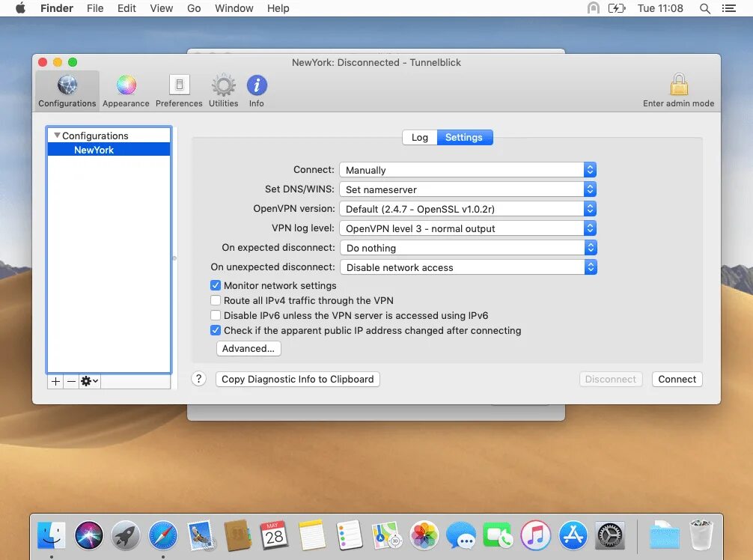Click the Connect button
Image resolution: width=753 pixels, height=560 pixels.
coord(677,380)
